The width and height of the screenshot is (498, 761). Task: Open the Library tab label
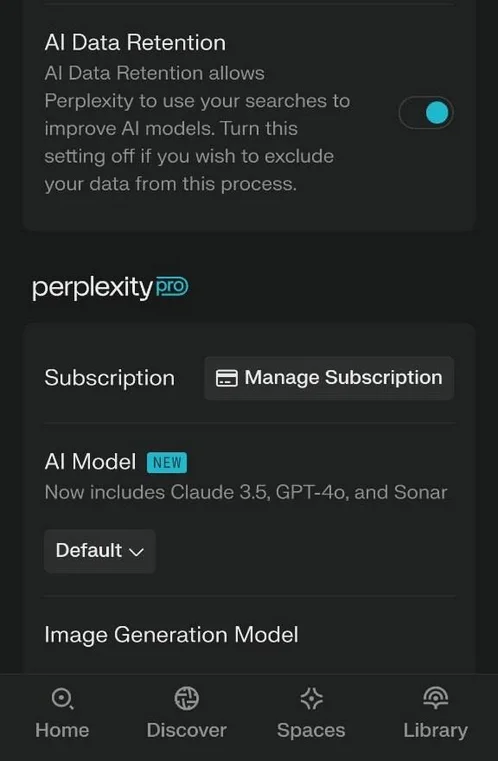coord(435,730)
